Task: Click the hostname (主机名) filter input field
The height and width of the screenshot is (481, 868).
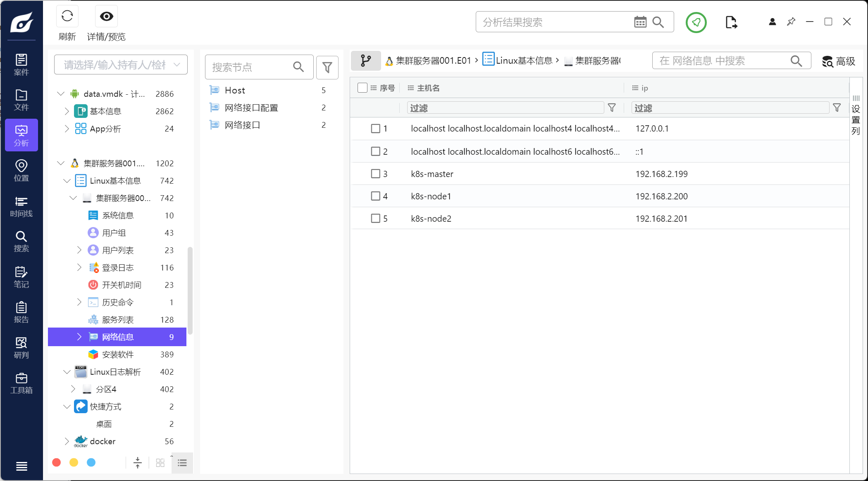Action: click(x=505, y=108)
